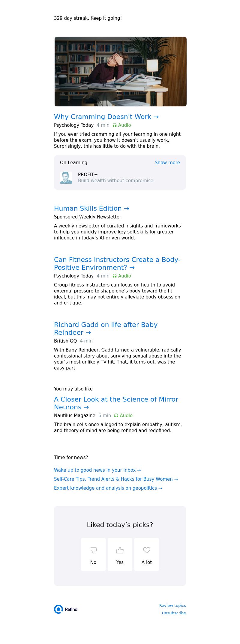Open Human Skills Edition newsletter link
This screenshot has height=644, width=240.
pos(91,209)
